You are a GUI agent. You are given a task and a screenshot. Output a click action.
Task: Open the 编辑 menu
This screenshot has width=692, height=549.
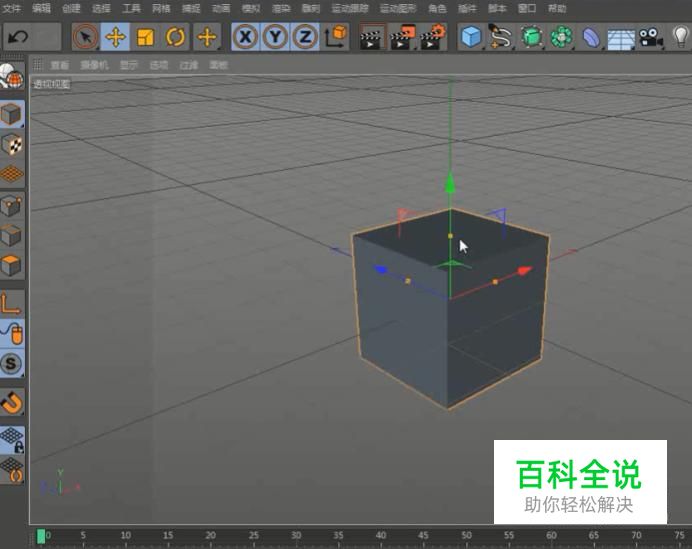[x=41, y=8]
